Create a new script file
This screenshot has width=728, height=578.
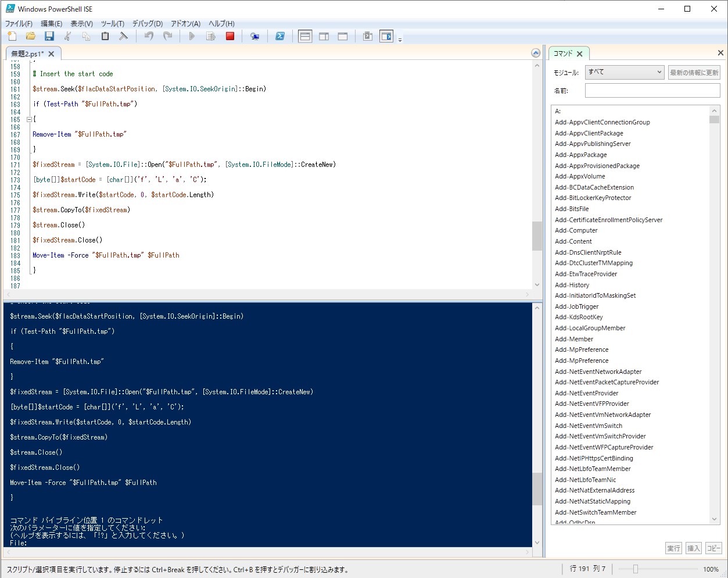click(12, 35)
